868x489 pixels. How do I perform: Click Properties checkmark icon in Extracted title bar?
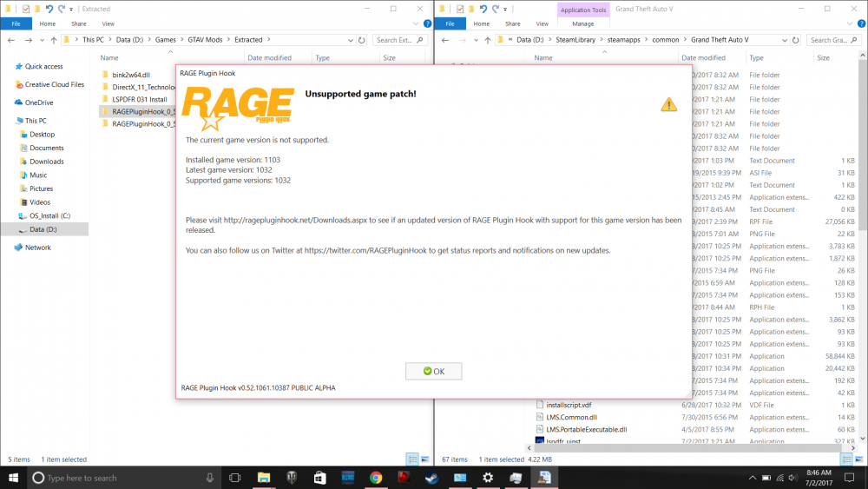pyautogui.click(x=25, y=9)
